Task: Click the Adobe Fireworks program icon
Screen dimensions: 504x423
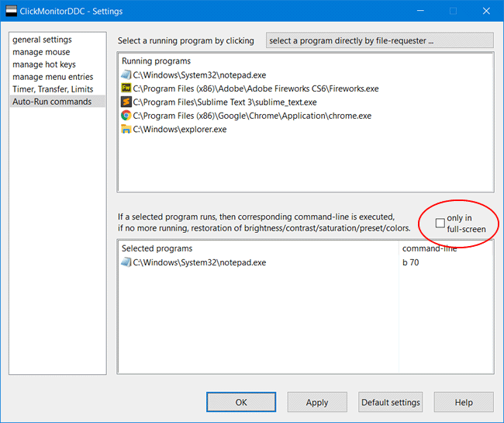Action: tap(126, 88)
